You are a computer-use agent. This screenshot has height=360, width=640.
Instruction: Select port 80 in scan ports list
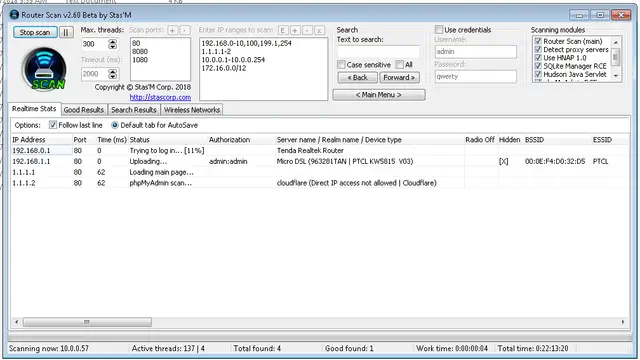click(136, 43)
